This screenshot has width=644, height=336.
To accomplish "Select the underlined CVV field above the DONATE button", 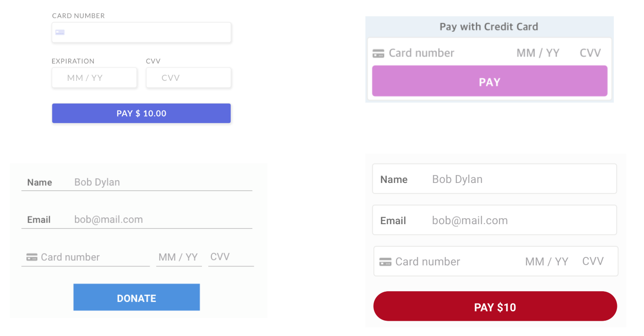I will 231,257.
